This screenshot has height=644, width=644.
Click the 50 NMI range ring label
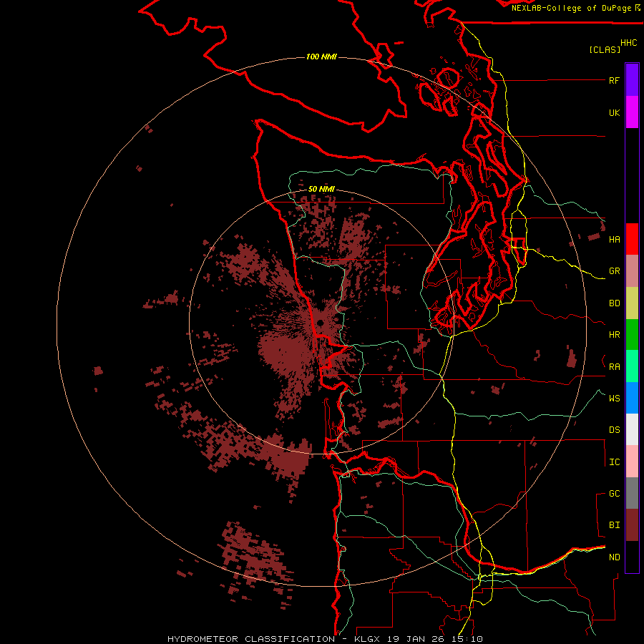[x=321, y=189]
